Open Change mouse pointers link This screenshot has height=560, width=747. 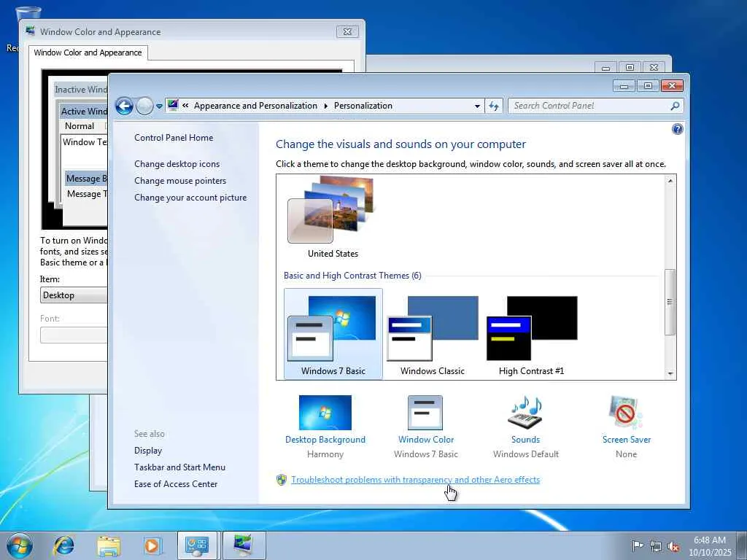pos(180,181)
